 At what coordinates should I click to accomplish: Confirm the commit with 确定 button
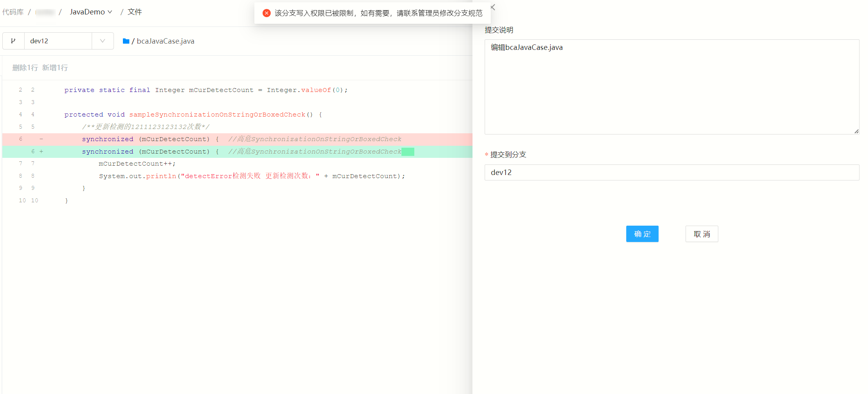(642, 234)
